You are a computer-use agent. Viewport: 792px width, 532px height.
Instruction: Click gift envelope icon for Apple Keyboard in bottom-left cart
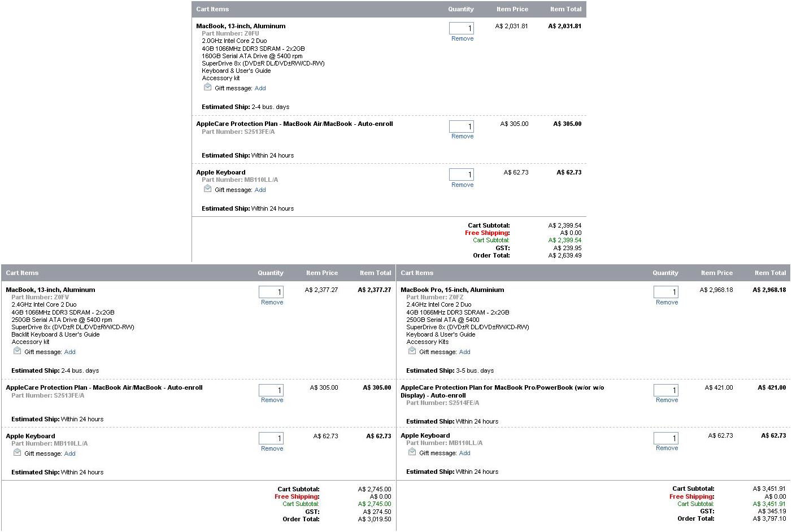click(x=17, y=453)
